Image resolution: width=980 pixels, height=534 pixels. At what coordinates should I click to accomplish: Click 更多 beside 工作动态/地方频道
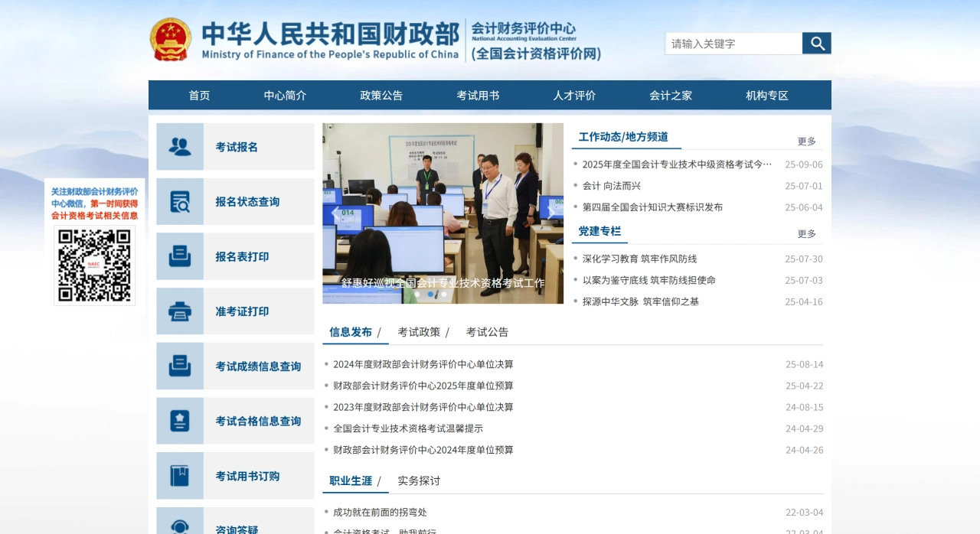[x=805, y=141]
